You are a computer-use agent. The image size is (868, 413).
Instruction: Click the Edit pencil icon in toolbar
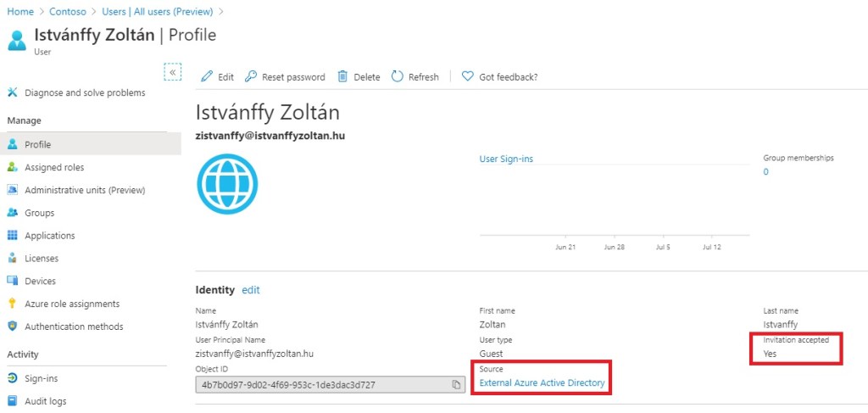point(207,76)
